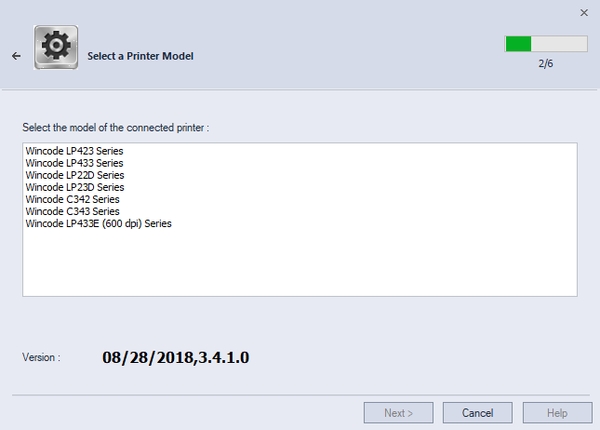The image size is (600, 430).
Task: Select the Wincode LP23D Series entry
Action: click(x=74, y=187)
